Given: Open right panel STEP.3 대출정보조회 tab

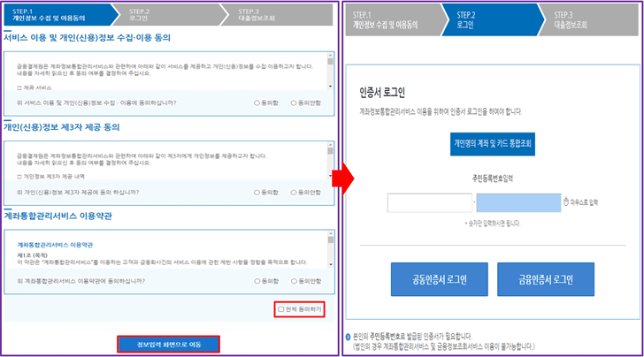Looking at the screenshot, I should [590, 20].
